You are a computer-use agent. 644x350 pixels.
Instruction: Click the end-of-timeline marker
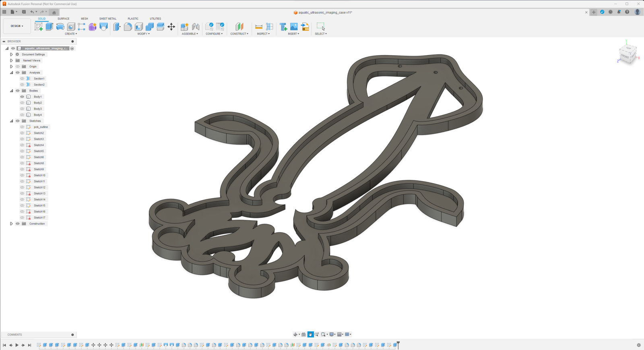[x=398, y=344]
